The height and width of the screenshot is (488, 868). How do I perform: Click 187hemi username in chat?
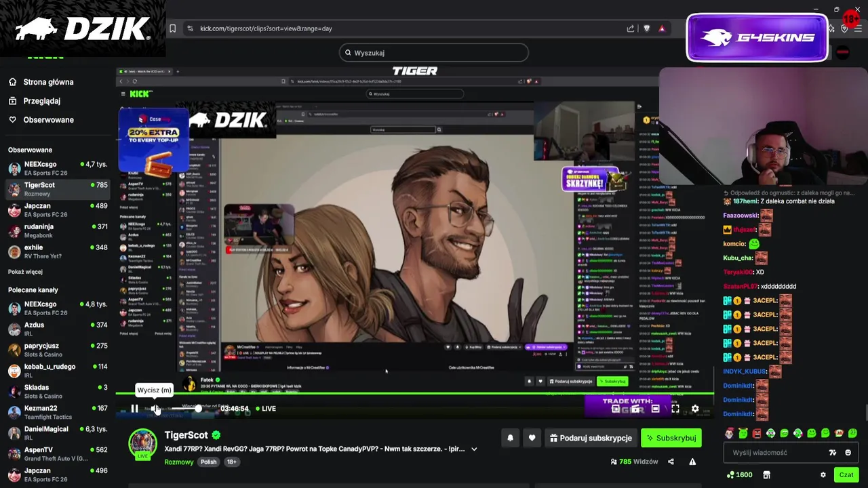tap(745, 201)
